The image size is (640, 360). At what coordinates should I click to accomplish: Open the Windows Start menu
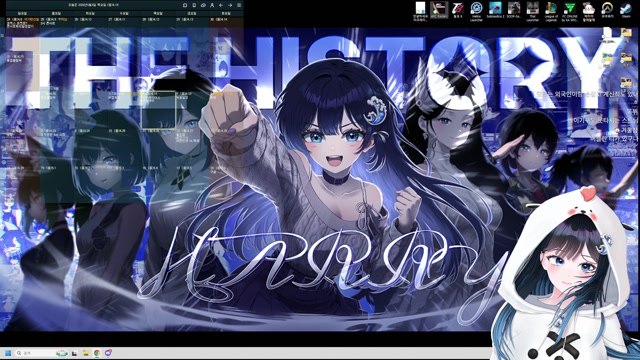(8, 353)
